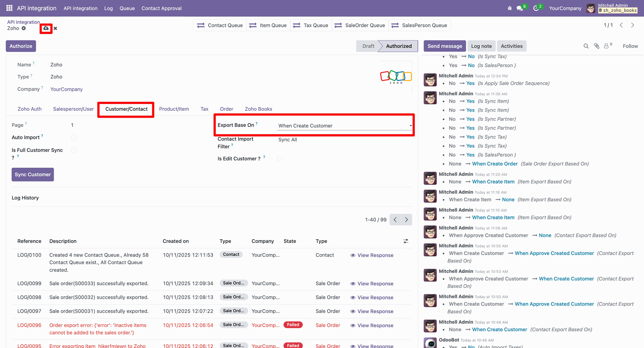This screenshot has height=348, width=644.
Task: Open the Mitchell Admin user avatar menu
Action: pos(591,8)
